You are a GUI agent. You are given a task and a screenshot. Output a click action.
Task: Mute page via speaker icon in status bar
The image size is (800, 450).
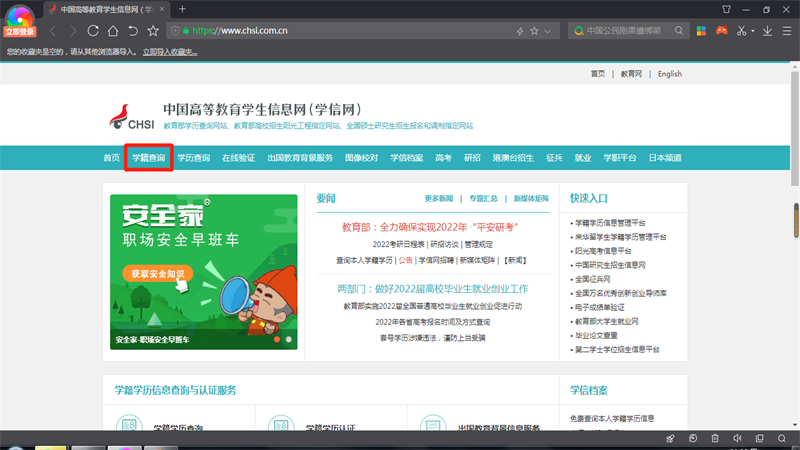(737, 438)
